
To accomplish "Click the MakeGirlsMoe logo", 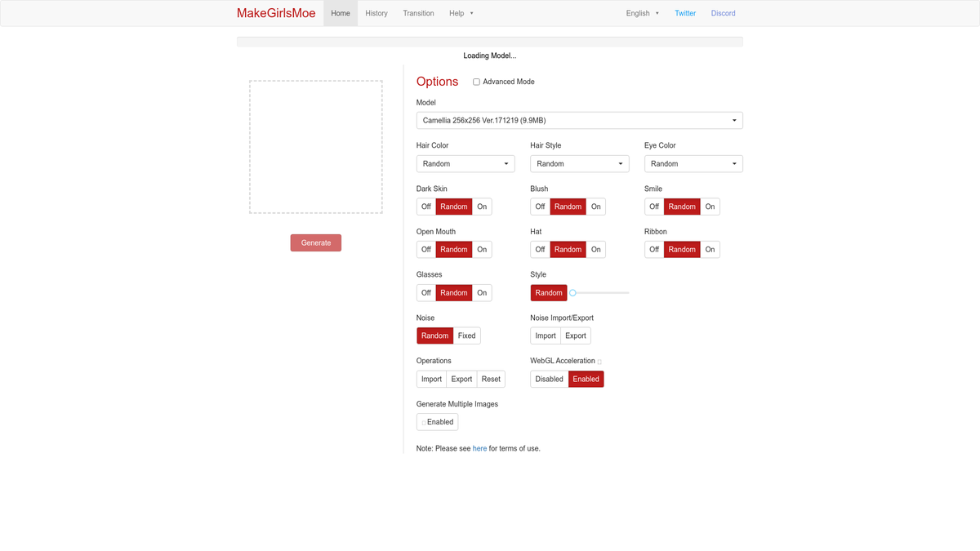I will pos(274,13).
